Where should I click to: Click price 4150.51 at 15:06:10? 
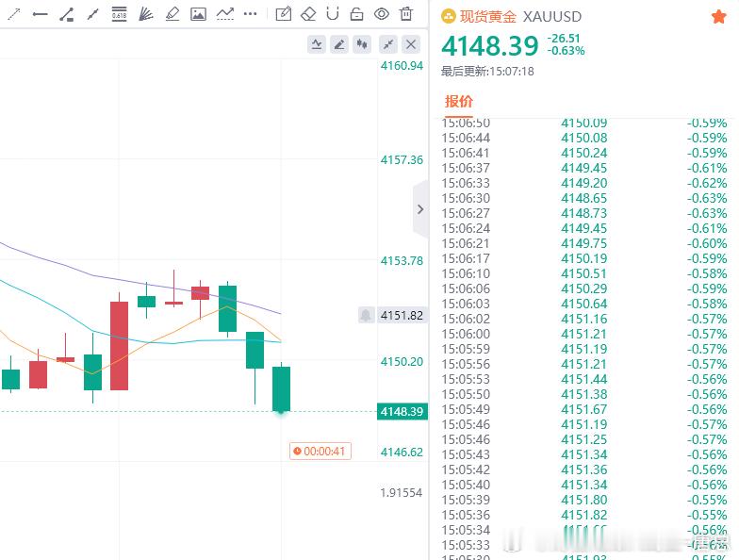point(584,273)
